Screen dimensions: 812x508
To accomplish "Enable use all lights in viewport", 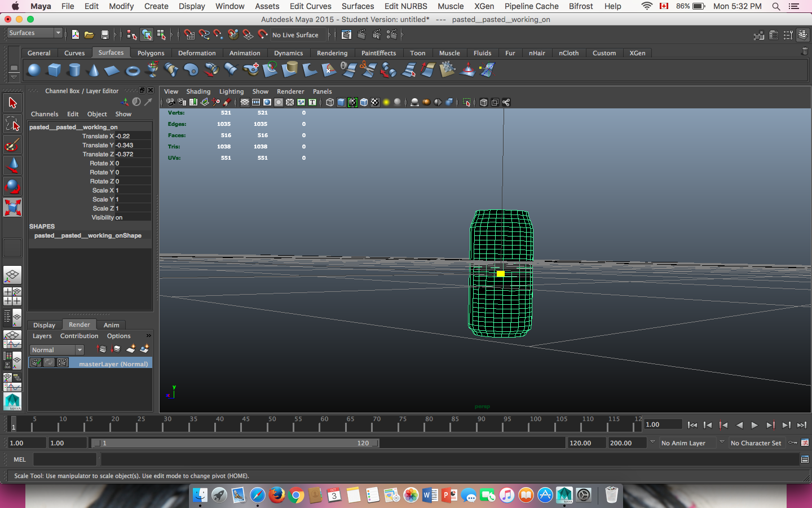I will tap(386, 102).
